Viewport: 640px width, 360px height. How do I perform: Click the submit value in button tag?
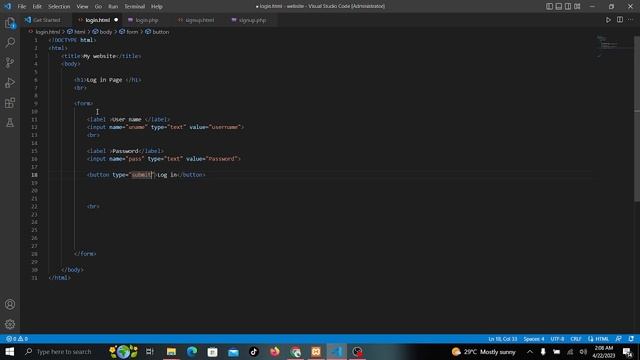click(141, 175)
